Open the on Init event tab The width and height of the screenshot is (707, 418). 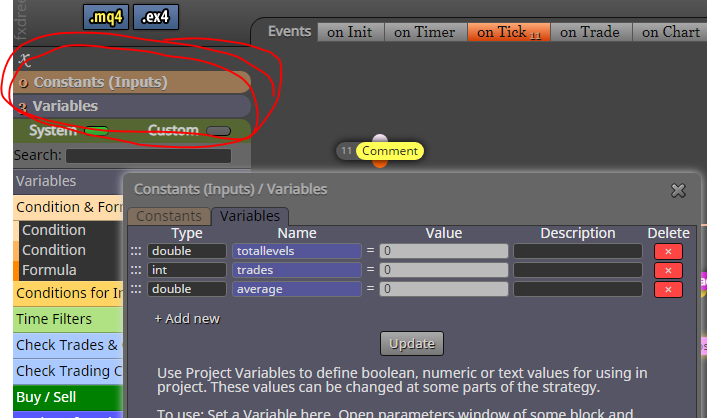tap(350, 32)
